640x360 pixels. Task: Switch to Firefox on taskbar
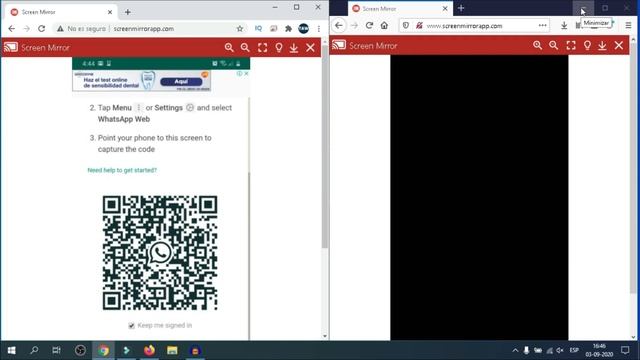(149, 350)
